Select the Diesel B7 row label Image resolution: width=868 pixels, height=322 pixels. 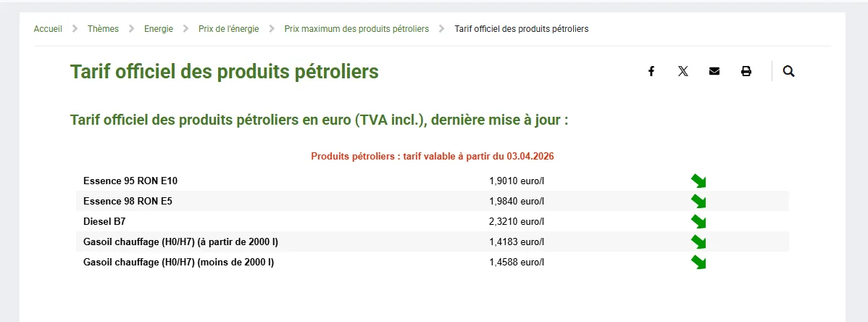pyautogui.click(x=104, y=222)
